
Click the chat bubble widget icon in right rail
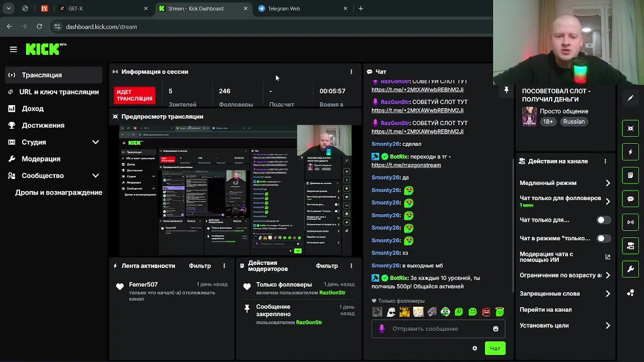(x=630, y=199)
